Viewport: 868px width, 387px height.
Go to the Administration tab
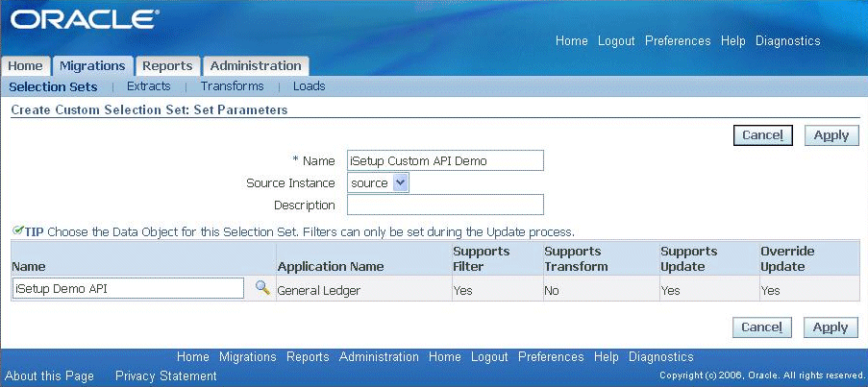coord(256,66)
